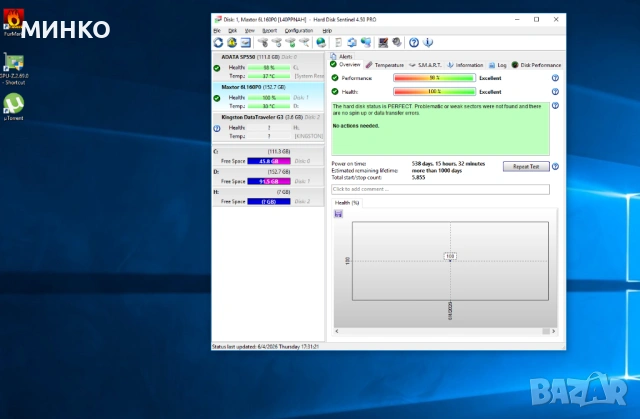Click the help icon beside the status text box
The image size is (640, 419).
click(x=555, y=106)
